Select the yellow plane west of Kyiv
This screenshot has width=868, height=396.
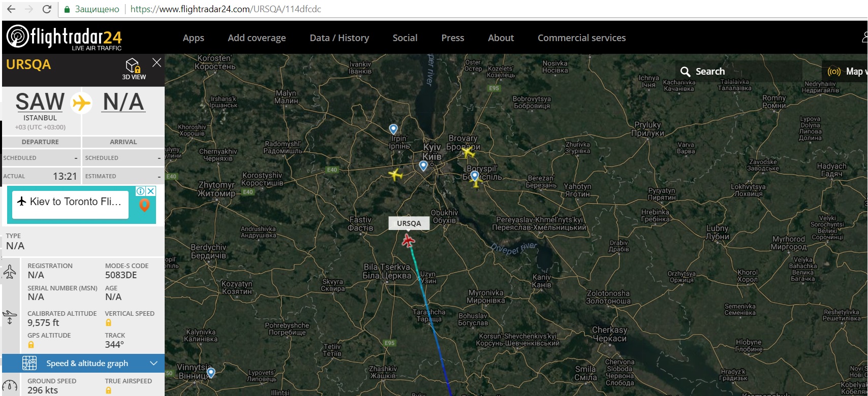(x=395, y=175)
